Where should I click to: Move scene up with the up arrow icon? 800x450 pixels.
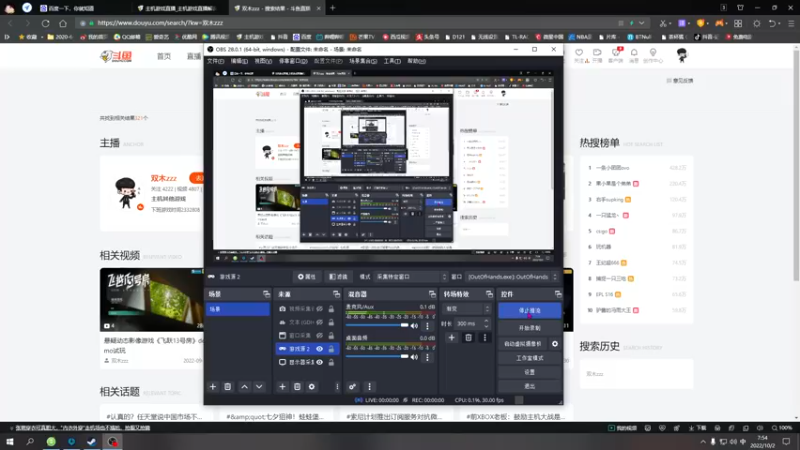click(x=244, y=387)
